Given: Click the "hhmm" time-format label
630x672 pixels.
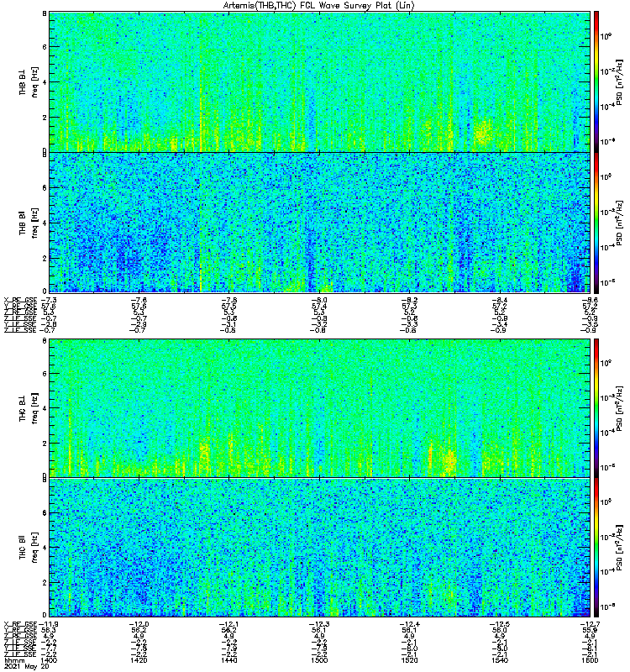Looking at the screenshot, I should click(x=16, y=660).
